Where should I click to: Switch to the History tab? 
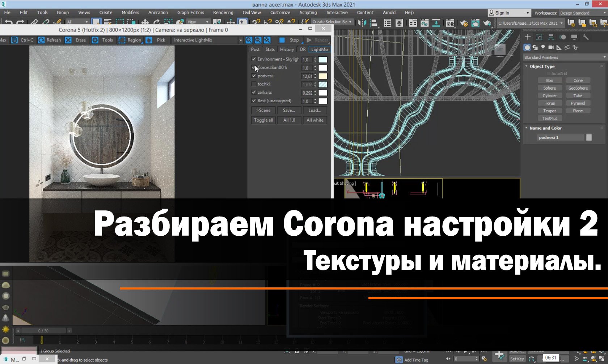287,50
